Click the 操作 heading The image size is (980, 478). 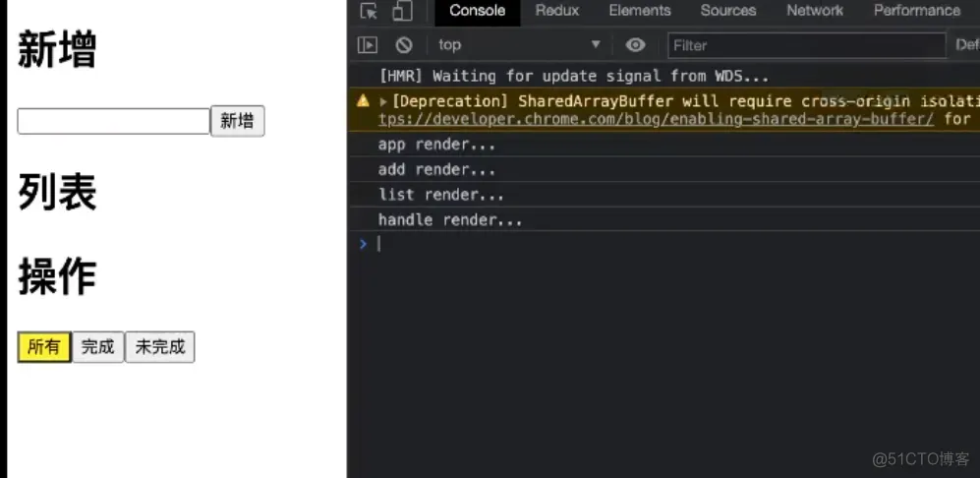coord(57,276)
